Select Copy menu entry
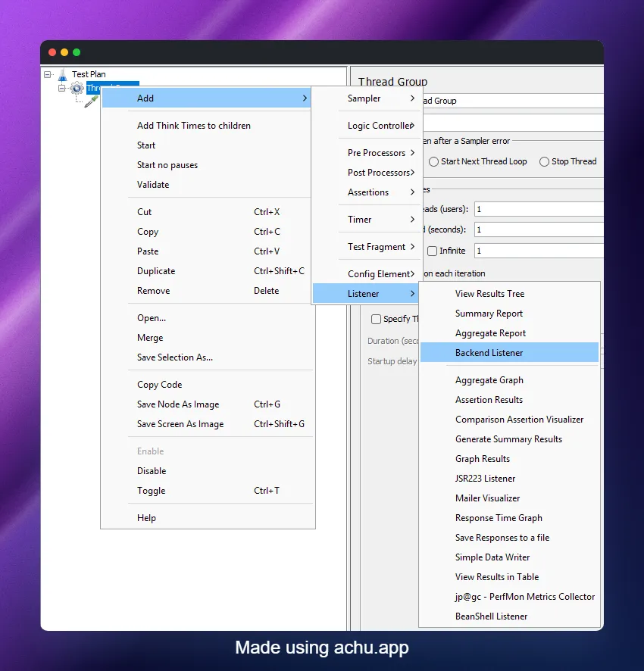The height and width of the screenshot is (671, 644). tap(206, 232)
